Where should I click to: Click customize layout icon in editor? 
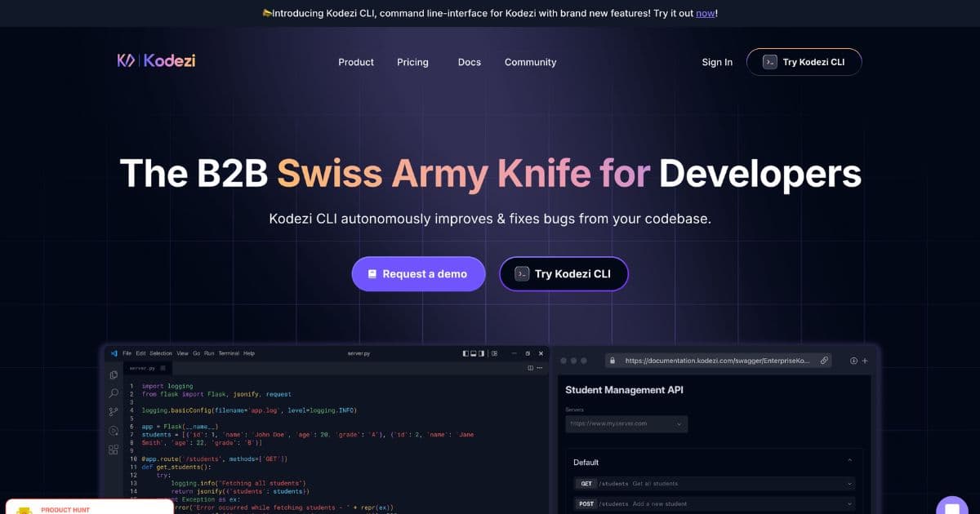[x=493, y=353]
